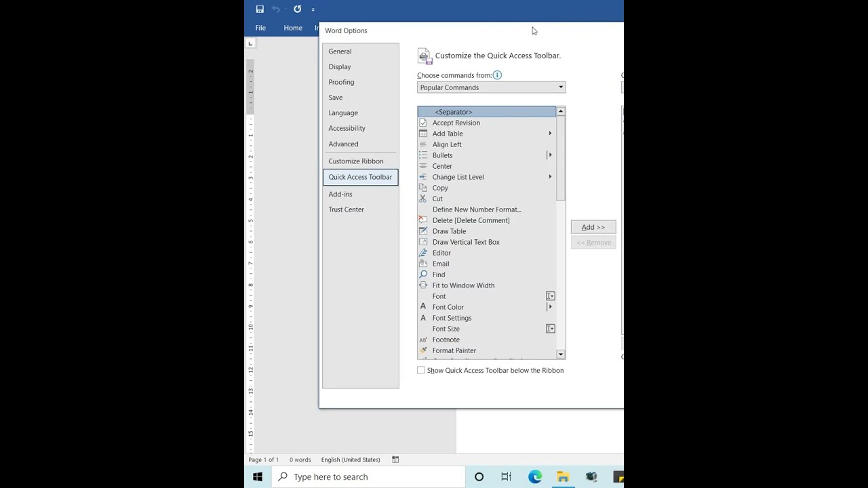The height and width of the screenshot is (488, 868).
Task: Select the Delete Comment command icon
Action: [423, 220]
